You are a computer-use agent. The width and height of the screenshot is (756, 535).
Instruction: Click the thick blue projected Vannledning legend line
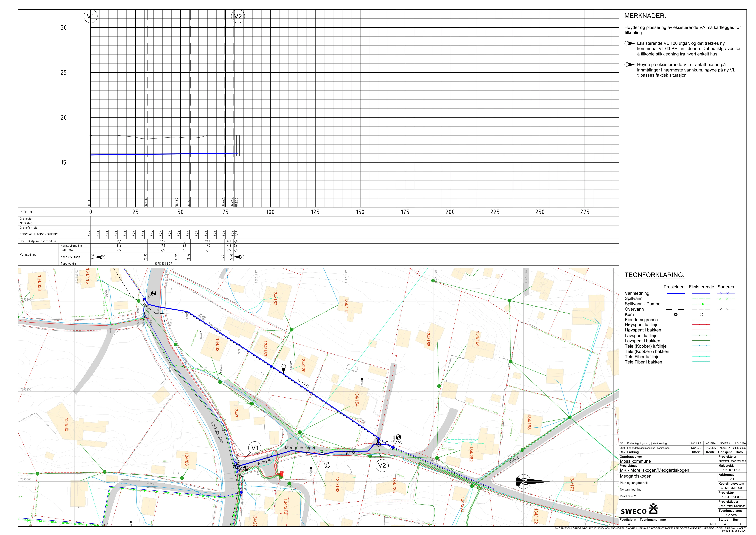click(x=676, y=293)
